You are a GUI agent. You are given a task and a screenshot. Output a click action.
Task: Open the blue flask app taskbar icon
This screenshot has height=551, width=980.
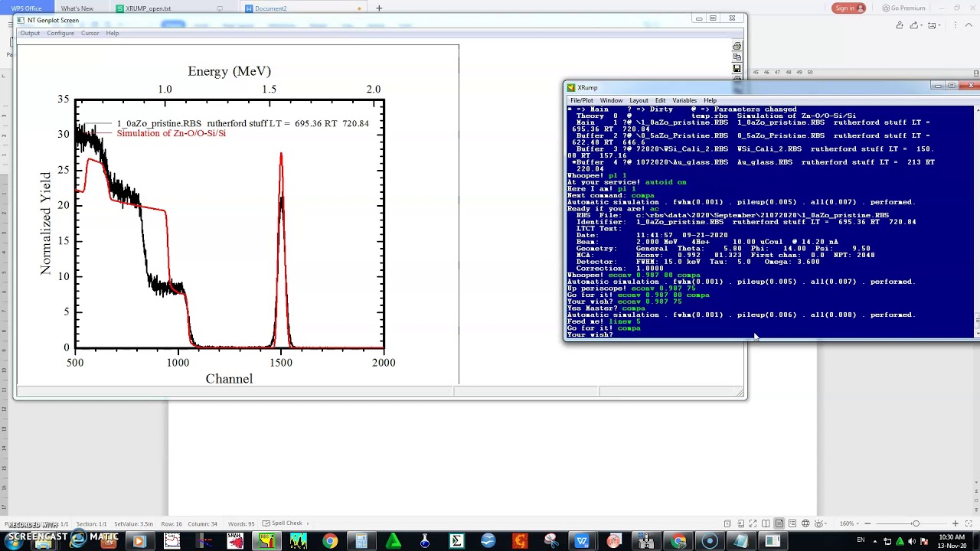pyautogui.click(x=425, y=542)
